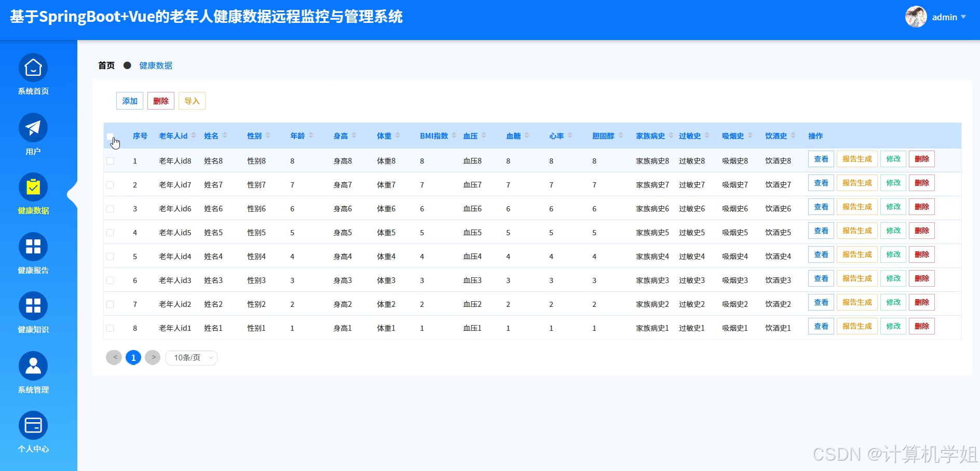Edit the 姓名2 row with 修改
The image size is (980, 471).
(893, 302)
